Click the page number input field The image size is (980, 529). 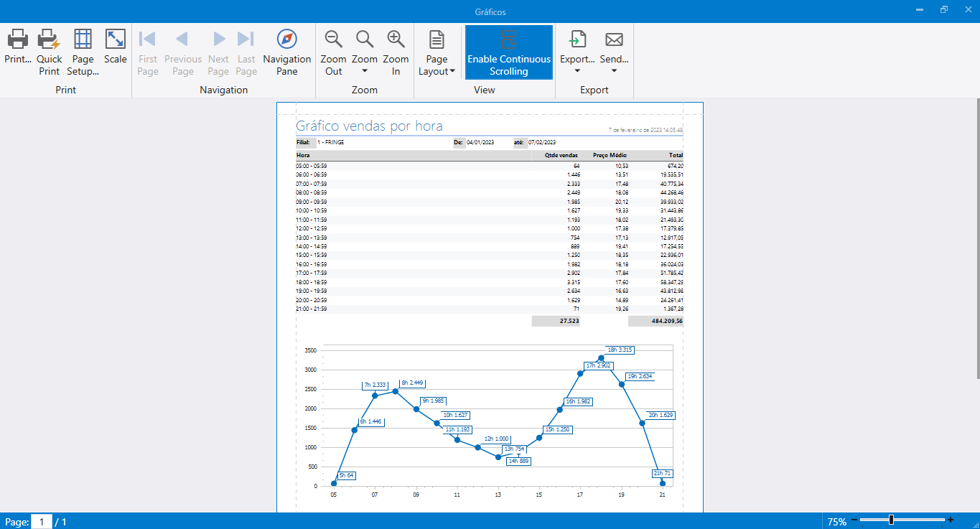click(42, 522)
